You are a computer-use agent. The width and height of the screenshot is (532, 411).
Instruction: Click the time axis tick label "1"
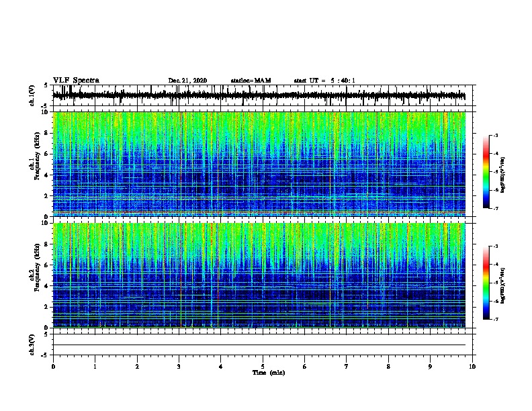tap(95, 367)
